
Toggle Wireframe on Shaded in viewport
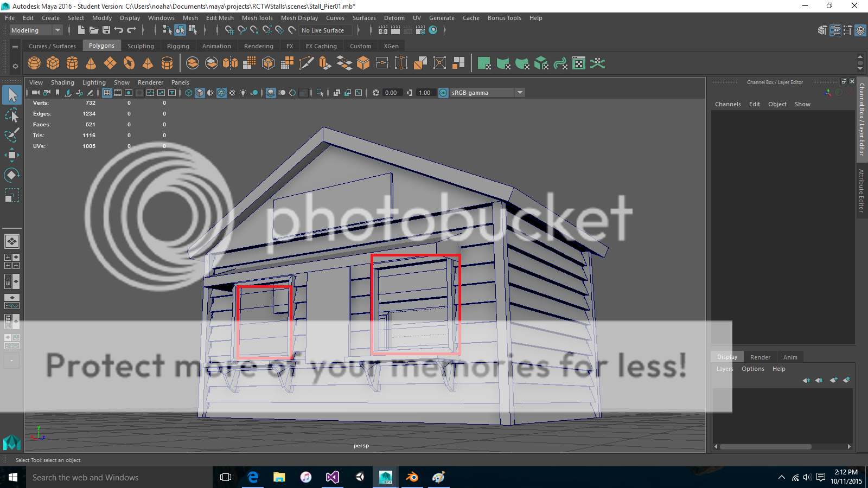[x=221, y=93]
